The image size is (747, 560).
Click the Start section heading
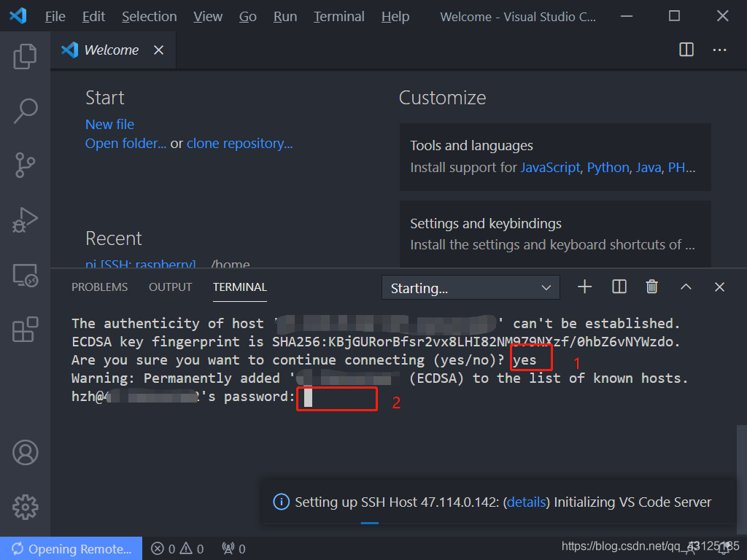pyautogui.click(x=105, y=98)
